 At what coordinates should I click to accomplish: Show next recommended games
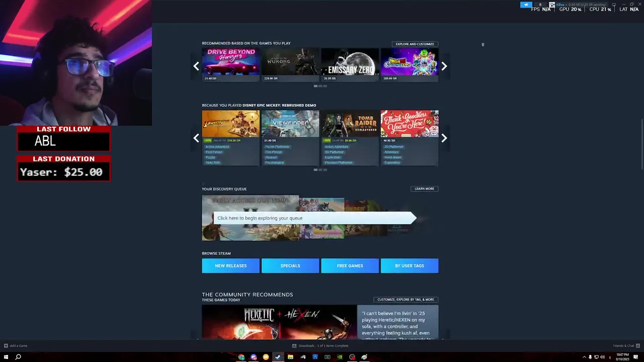coord(444,66)
